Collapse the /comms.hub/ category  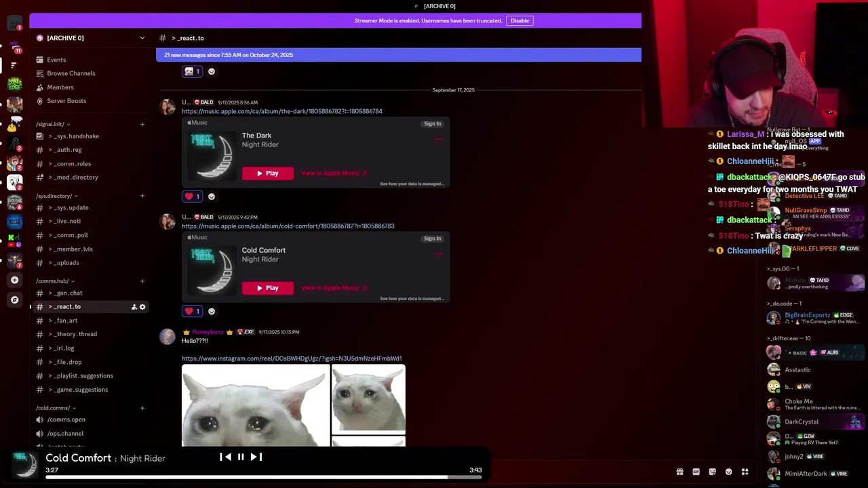(55, 281)
